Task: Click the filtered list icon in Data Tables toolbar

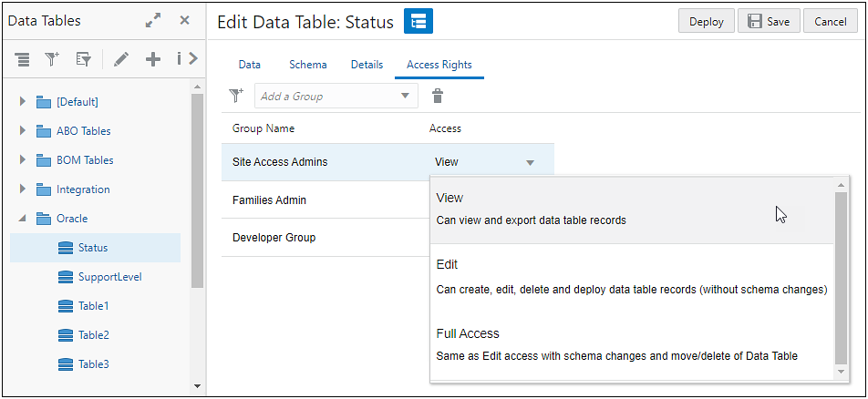Action: 83,60
